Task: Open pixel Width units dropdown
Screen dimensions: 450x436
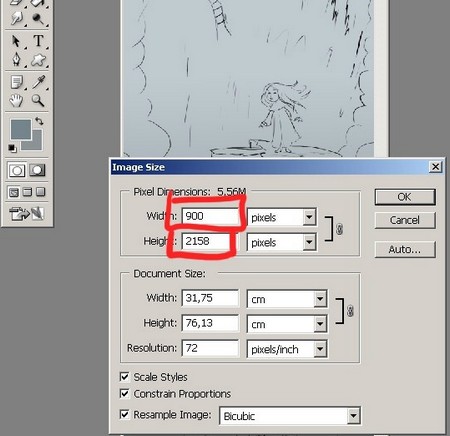Action: point(309,217)
